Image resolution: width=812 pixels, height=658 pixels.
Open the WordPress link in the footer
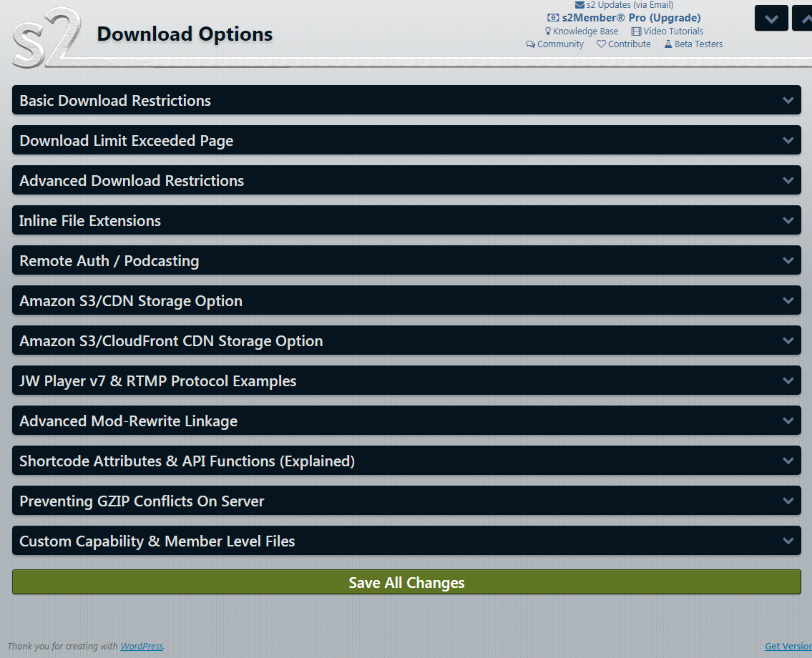coord(141,646)
